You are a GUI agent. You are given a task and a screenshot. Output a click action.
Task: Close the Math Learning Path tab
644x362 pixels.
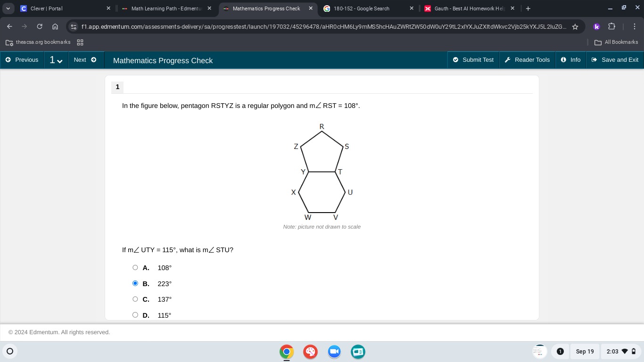(x=209, y=8)
